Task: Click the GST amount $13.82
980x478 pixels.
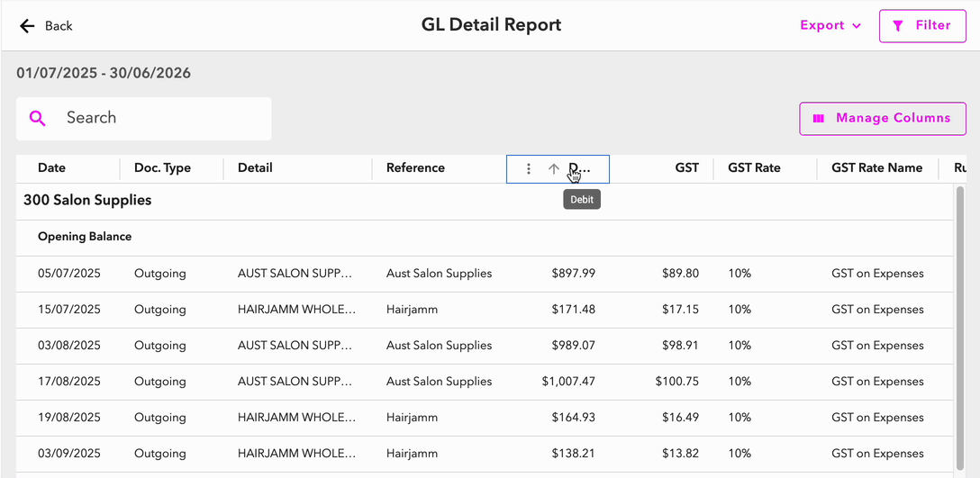Action: click(680, 454)
